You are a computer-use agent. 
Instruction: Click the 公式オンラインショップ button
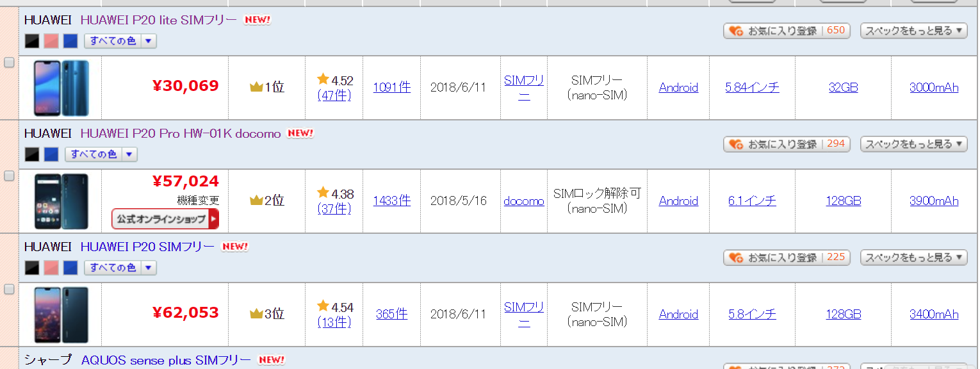[165, 219]
